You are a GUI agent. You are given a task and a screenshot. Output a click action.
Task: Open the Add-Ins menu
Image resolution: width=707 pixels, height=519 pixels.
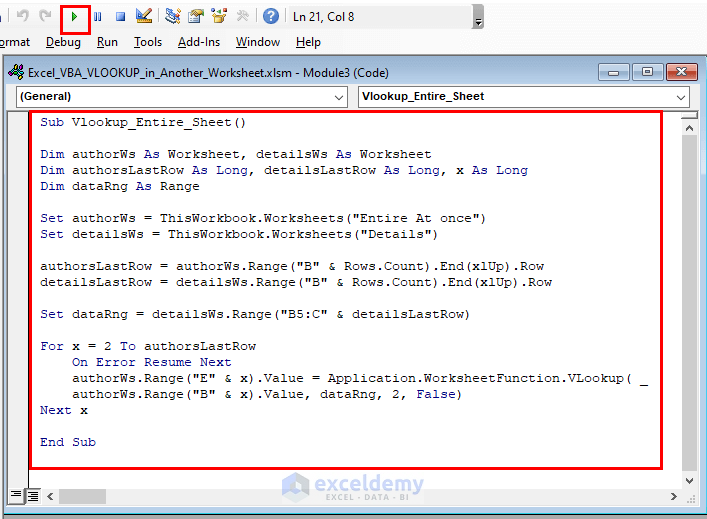(199, 42)
